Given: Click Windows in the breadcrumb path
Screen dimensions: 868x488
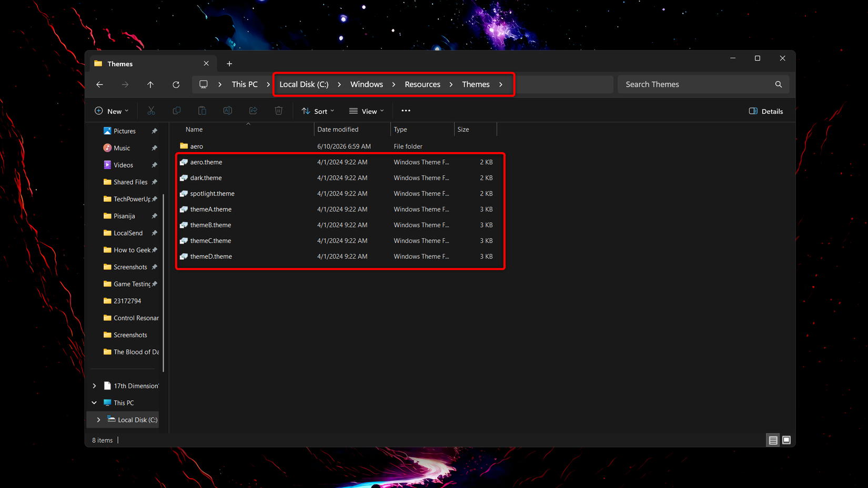Looking at the screenshot, I should [367, 85].
